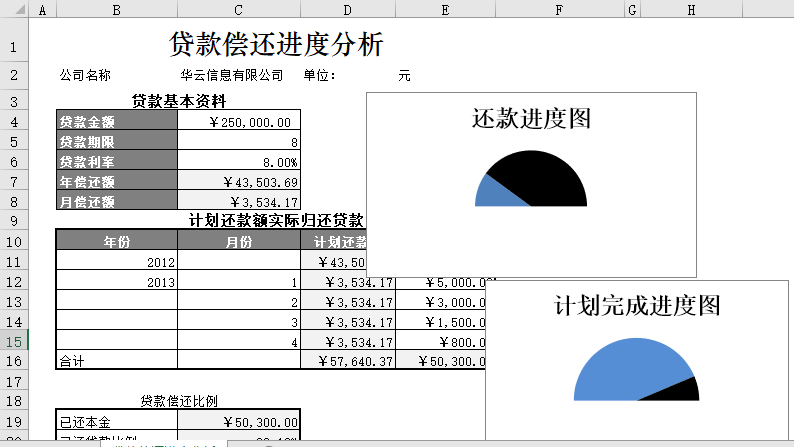Select column C header
The image size is (794, 447).
tap(238, 10)
